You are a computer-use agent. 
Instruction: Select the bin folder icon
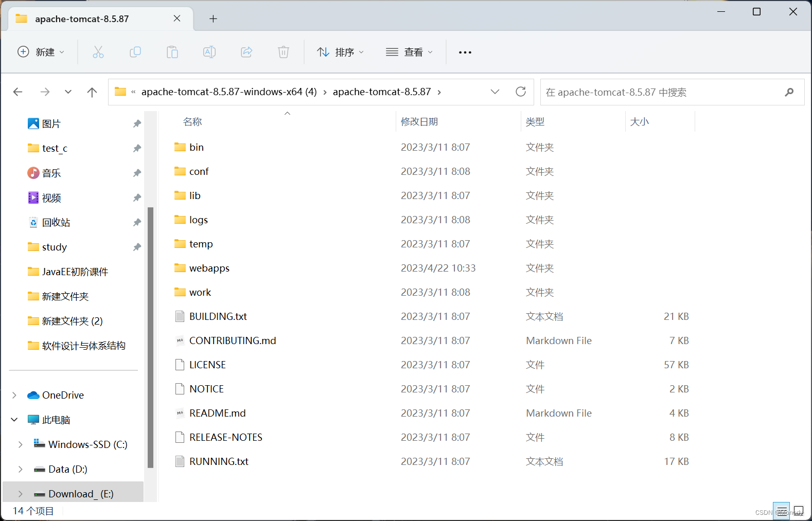click(180, 147)
